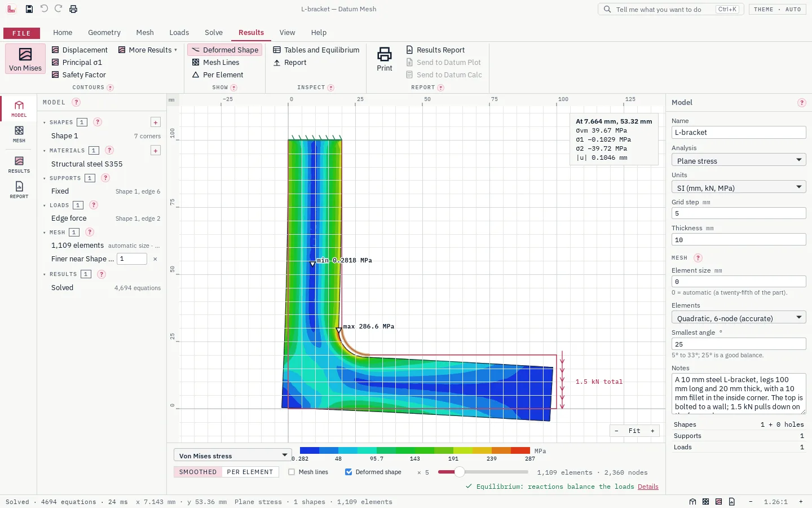Open the Von Mises stress result dropdown
Screen dimensions: 812x508
232,456
